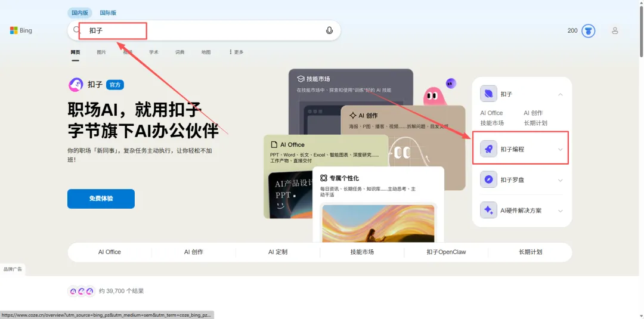Click the result avatars beside result count
The image size is (644, 319).
pos(81,291)
